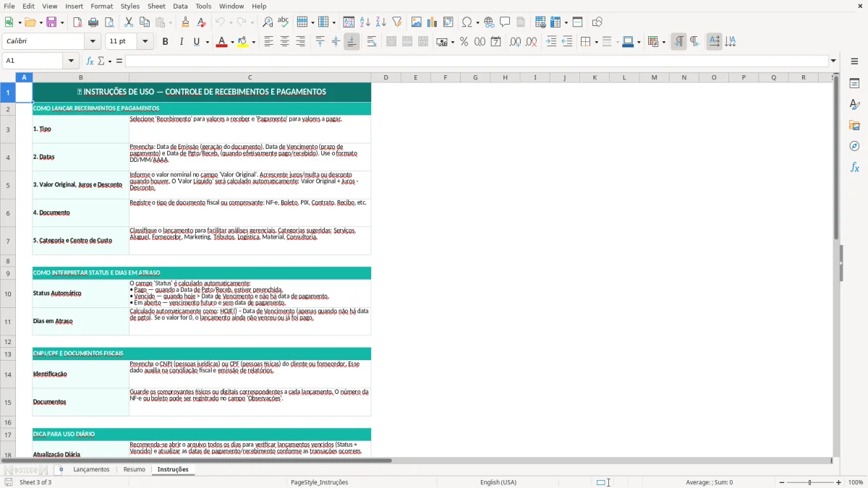Apply yellow background color swatch
868x488 pixels.
tap(244, 42)
